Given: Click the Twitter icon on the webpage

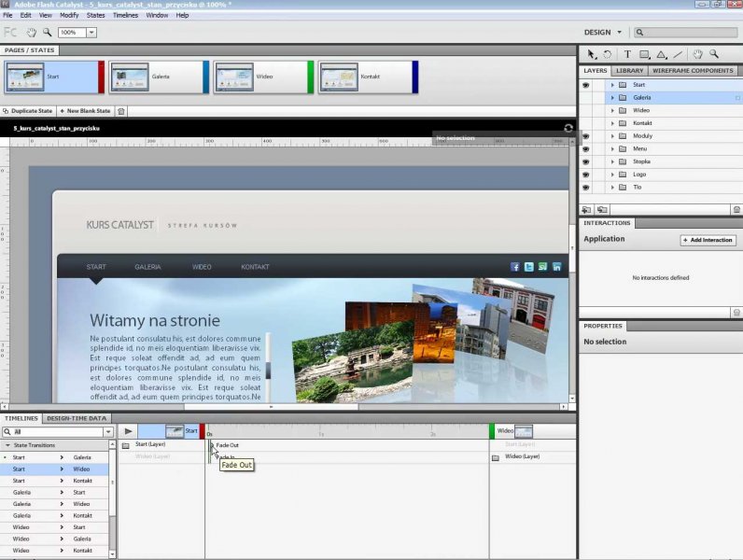Looking at the screenshot, I should 528,267.
